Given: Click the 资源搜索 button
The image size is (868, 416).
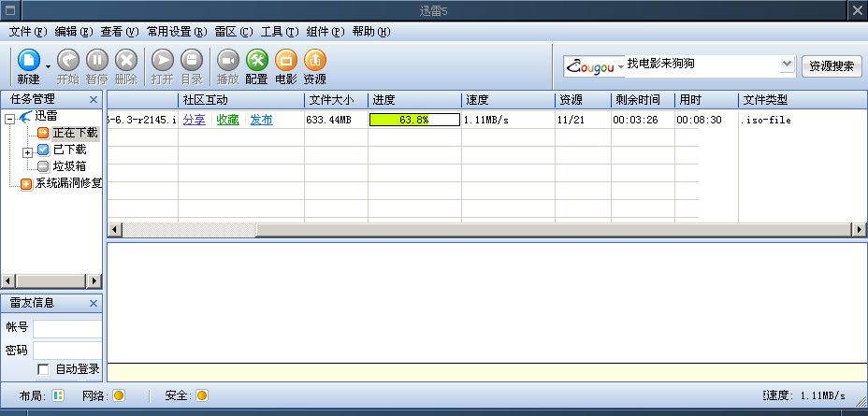Looking at the screenshot, I should tap(832, 66).
